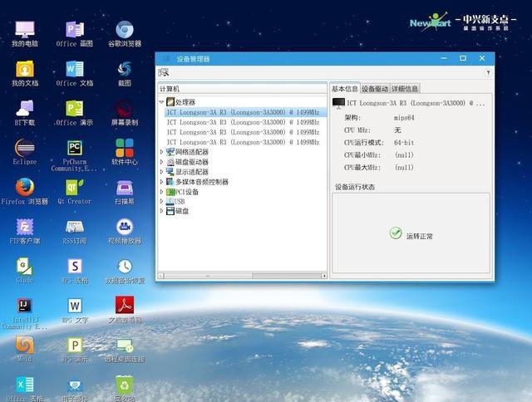Viewport: 532px width, 402px height.
Task: Collapse the 处理器 processor node
Action: [161, 101]
